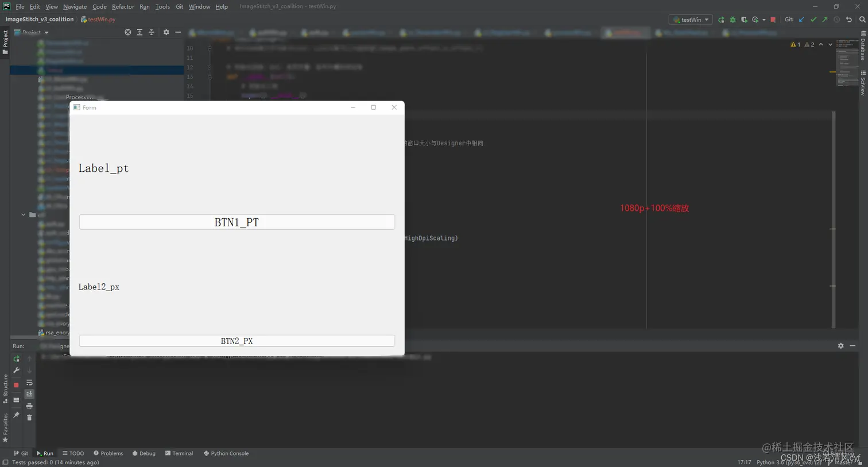Print the Run console output

(29, 406)
